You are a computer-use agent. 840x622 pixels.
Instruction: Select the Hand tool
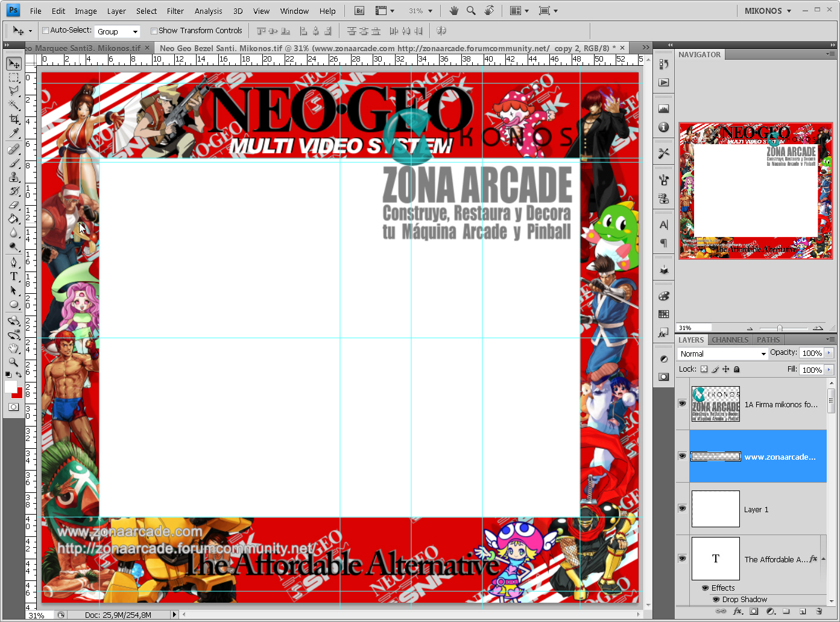[x=13, y=348]
